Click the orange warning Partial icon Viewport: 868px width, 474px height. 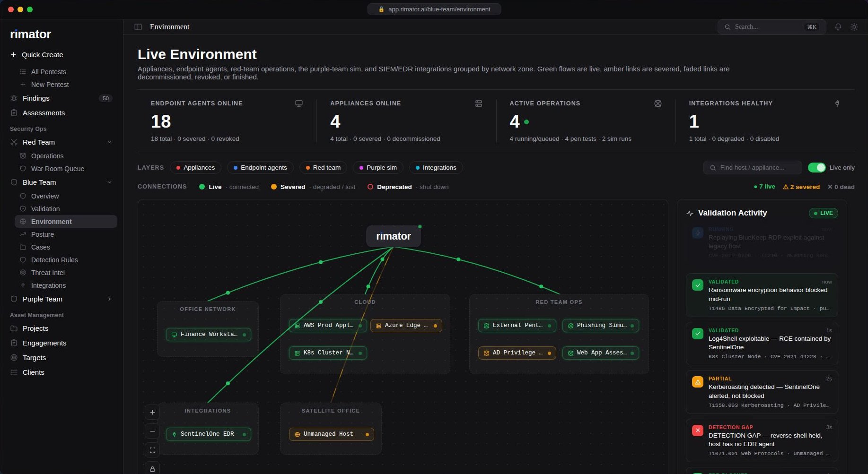[698, 382]
